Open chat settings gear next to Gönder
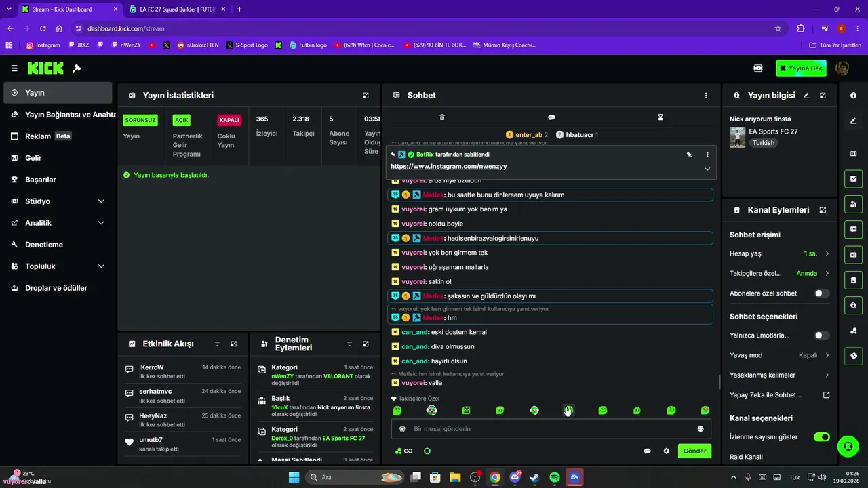Image resolution: width=868 pixels, height=488 pixels. coord(666,451)
